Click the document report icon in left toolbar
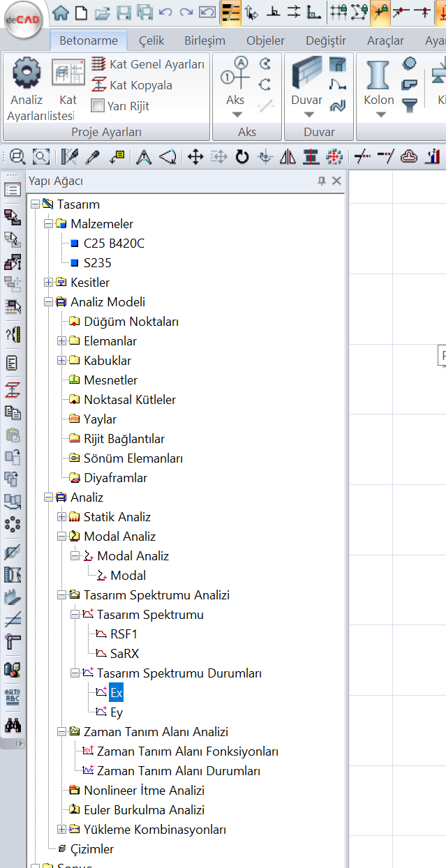Image resolution: width=446 pixels, height=868 pixels. [x=13, y=363]
